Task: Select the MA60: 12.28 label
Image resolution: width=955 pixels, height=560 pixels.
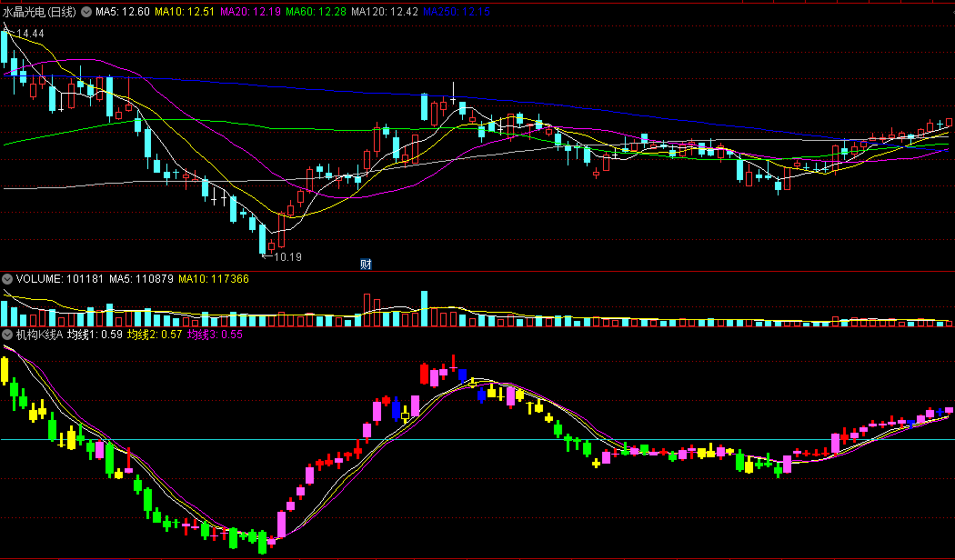Action: (x=317, y=12)
